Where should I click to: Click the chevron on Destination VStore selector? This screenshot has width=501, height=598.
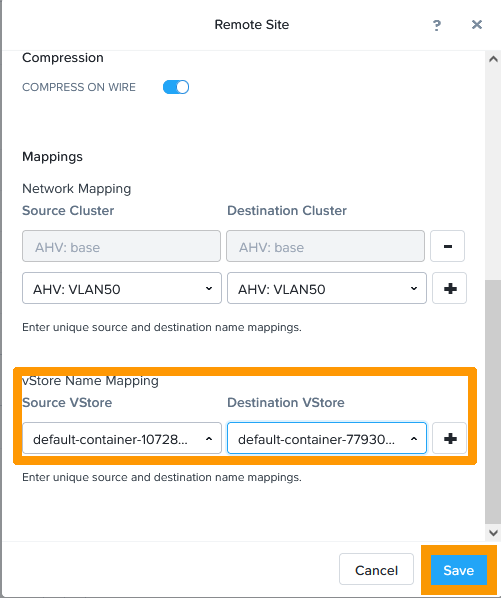[x=414, y=439]
